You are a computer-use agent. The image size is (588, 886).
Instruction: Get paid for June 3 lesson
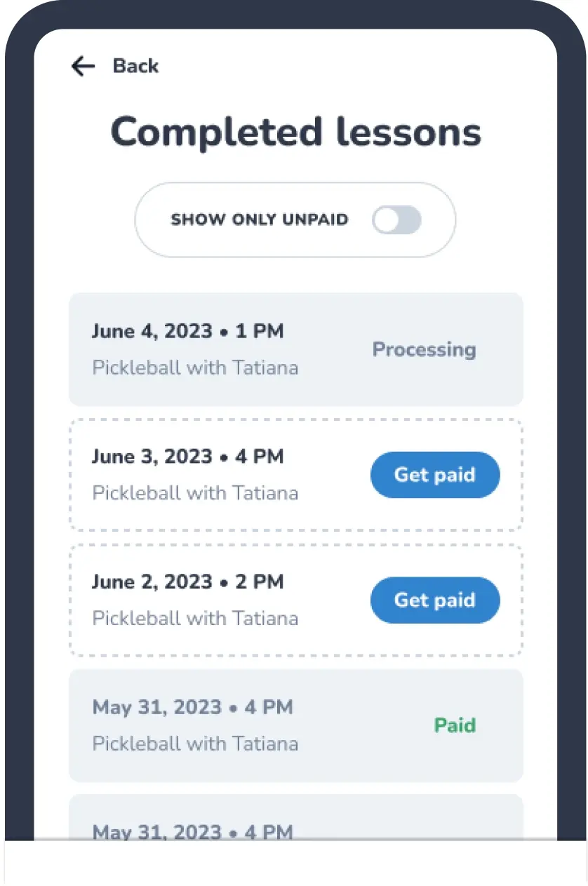pos(435,475)
